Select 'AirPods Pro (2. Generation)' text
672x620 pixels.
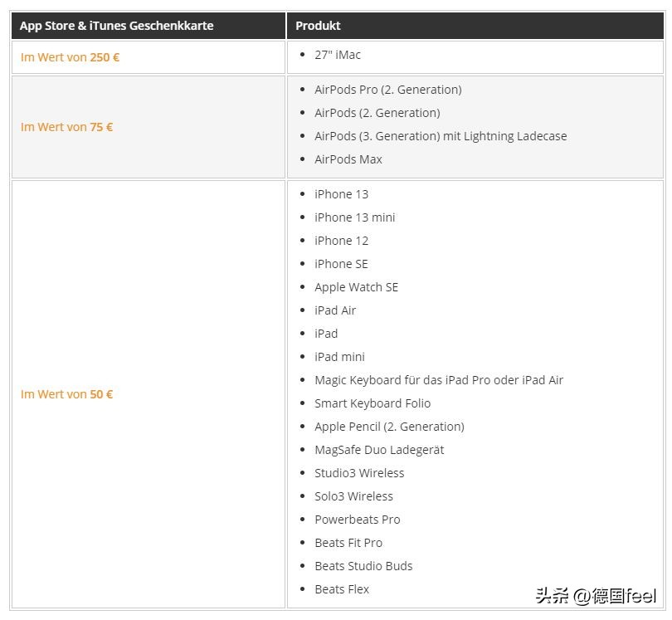[387, 90]
